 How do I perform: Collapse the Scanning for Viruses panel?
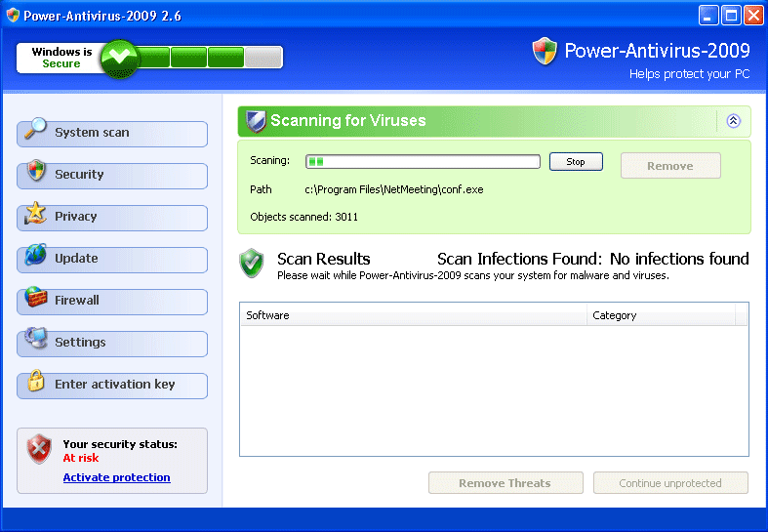(x=734, y=121)
